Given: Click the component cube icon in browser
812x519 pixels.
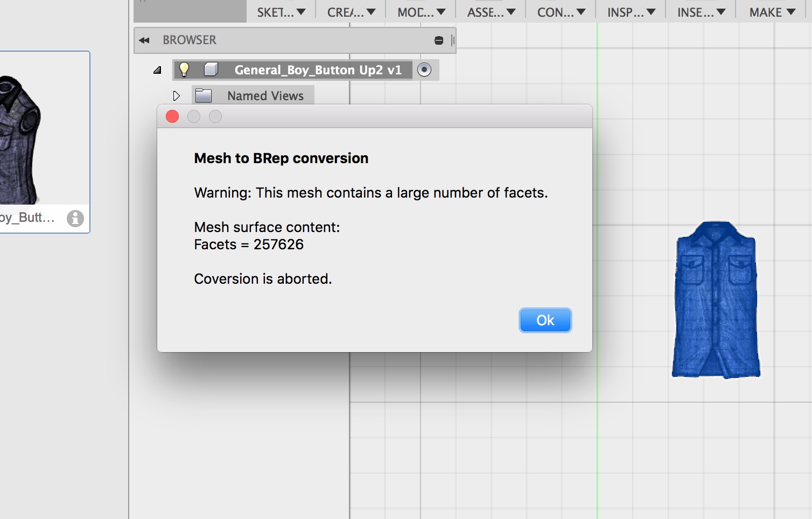Looking at the screenshot, I should point(211,69).
